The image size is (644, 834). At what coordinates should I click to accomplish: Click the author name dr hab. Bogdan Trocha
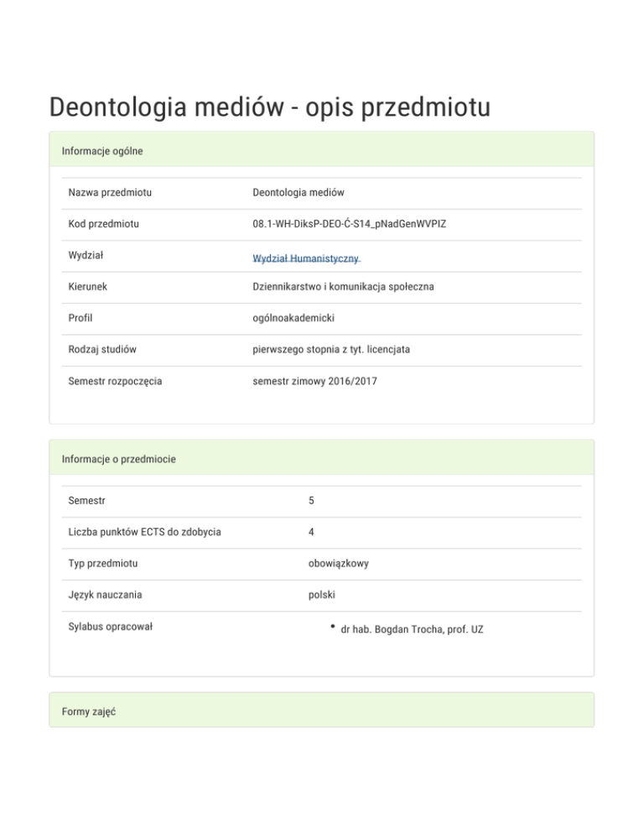tap(412, 629)
